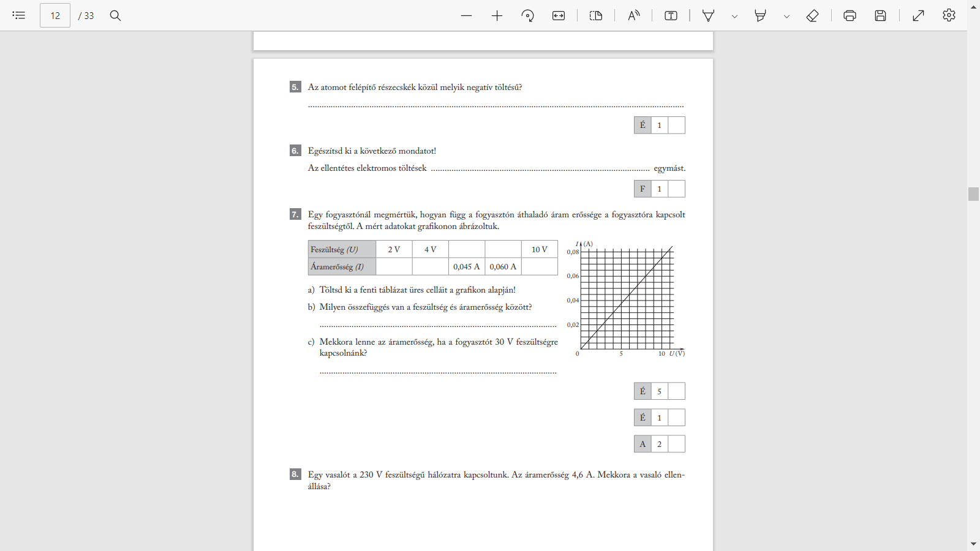
Task: Toggle the Draw pen tool
Action: pos(709,16)
